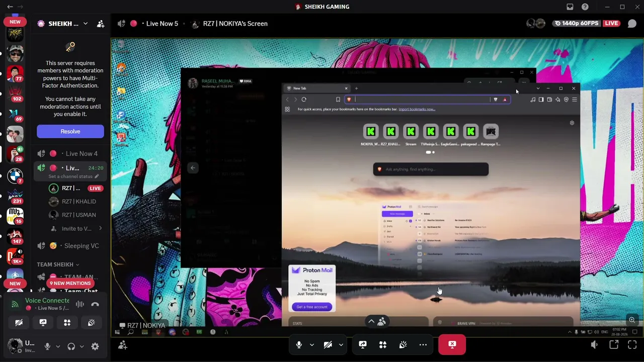Screen dimensions: 644x362
Task: Open soundboard from the call control bar
Action: pos(403,344)
